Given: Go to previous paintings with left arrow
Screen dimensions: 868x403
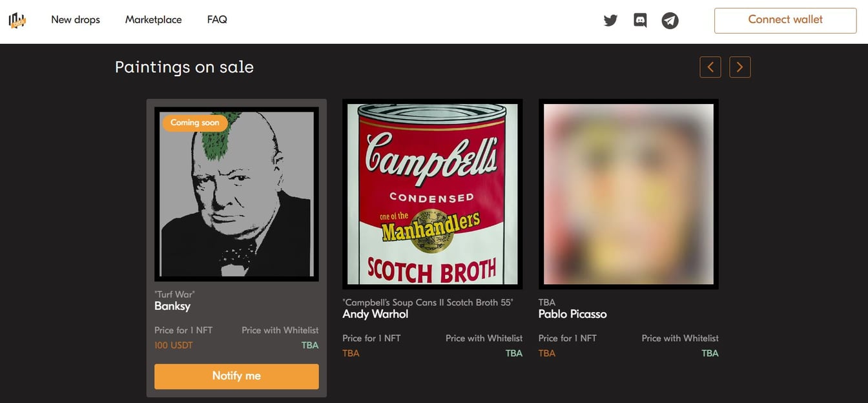Looking at the screenshot, I should click(x=710, y=67).
